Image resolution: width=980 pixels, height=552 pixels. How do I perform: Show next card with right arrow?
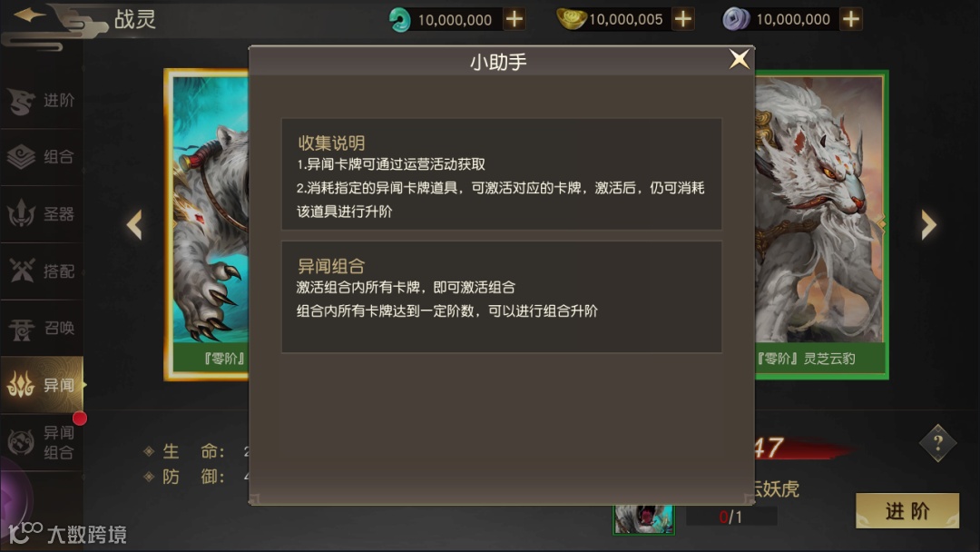coord(929,224)
